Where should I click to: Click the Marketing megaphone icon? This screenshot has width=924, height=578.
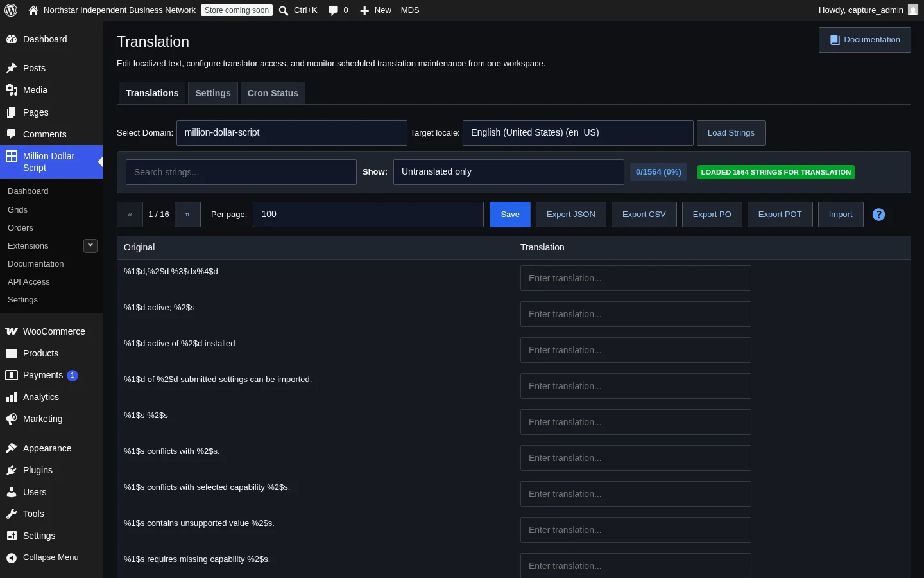click(x=12, y=419)
